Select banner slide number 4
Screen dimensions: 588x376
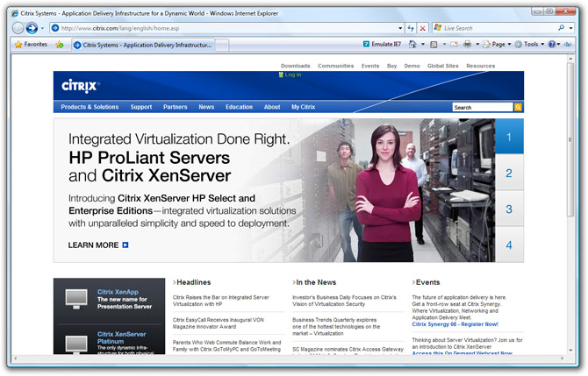click(509, 245)
